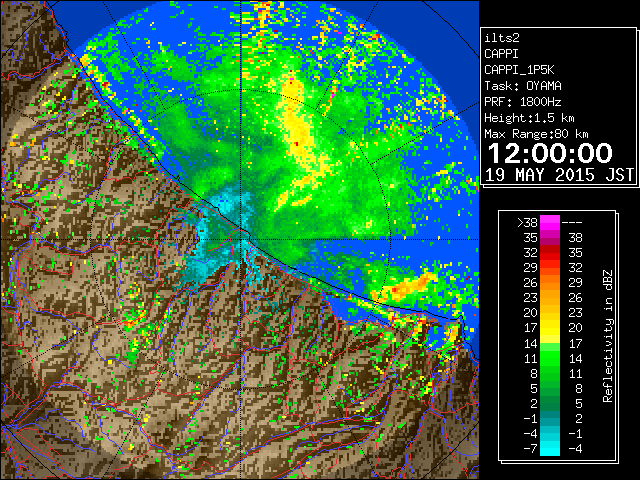Select the "Height:1.5 km" label

(x=529, y=118)
